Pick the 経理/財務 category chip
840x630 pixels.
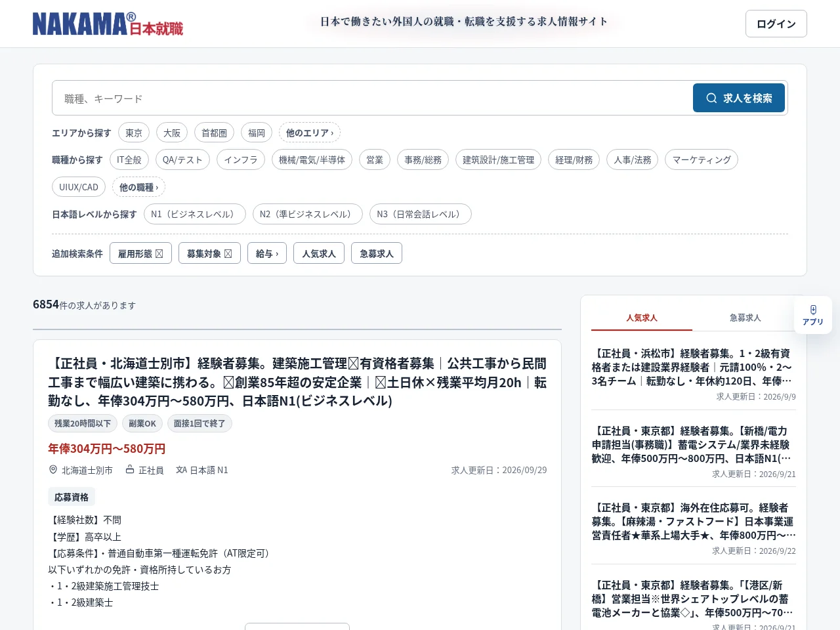click(574, 159)
